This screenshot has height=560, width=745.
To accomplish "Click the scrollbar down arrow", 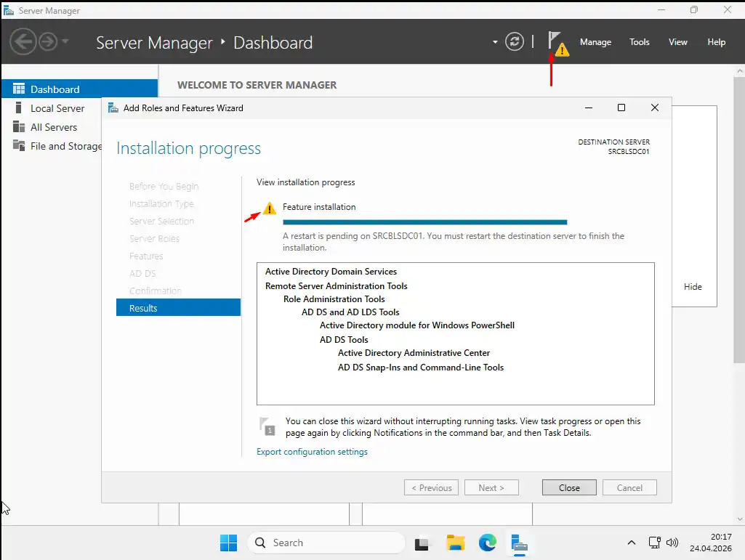I will pos(739,519).
